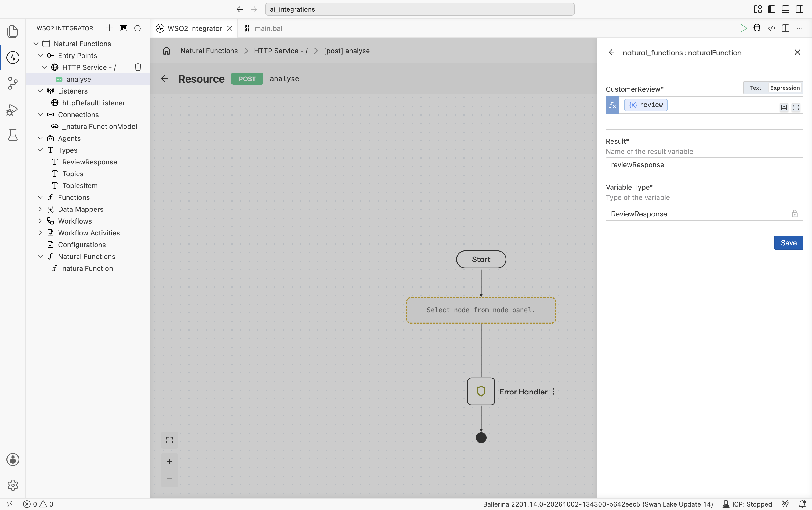Start debugging with the bug icon

[x=757, y=28]
